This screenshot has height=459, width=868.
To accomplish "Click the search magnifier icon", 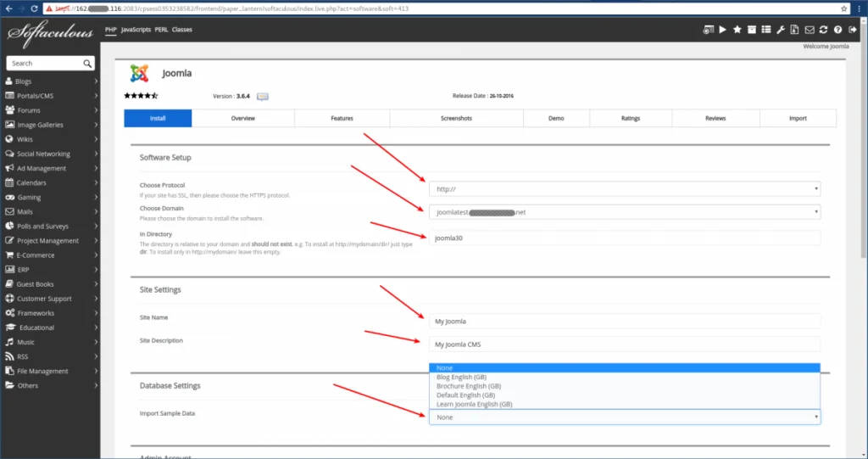I will (x=87, y=64).
